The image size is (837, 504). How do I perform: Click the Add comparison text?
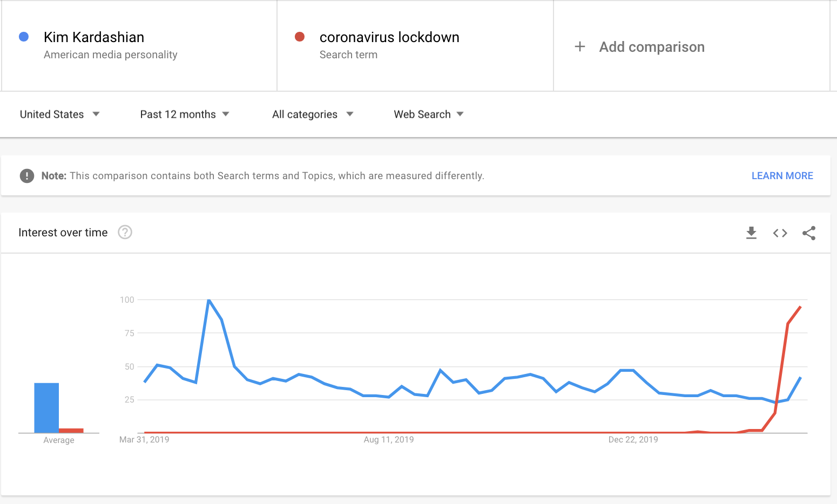pos(651,47)
